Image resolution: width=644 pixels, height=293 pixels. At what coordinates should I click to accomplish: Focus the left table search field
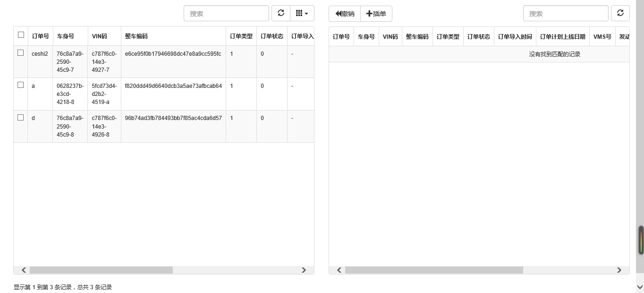click(x=226, y=14)
